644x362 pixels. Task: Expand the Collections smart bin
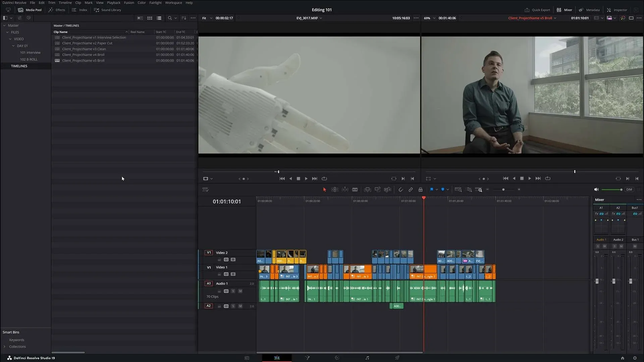click(x=4, y=347)
